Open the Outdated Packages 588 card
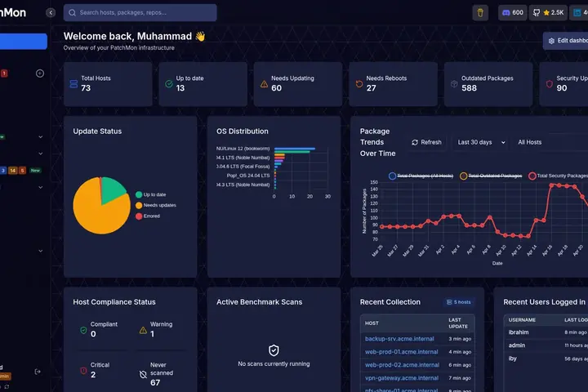Viewport: 588px width, 392px height. (488, 84)
